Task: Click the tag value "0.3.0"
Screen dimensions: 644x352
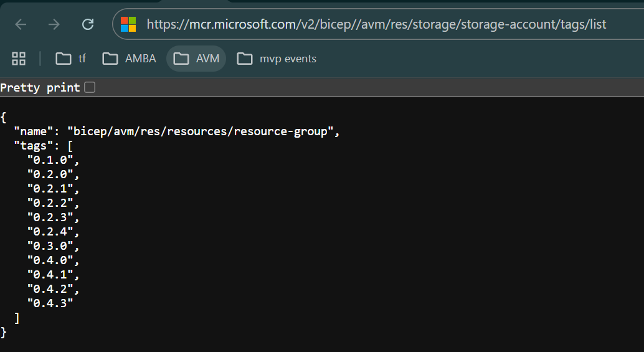Action: 50,246
